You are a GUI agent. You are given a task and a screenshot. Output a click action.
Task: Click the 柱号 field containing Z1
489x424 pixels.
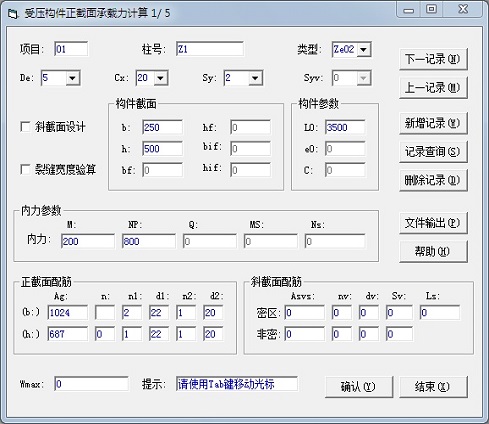point(210,49)
